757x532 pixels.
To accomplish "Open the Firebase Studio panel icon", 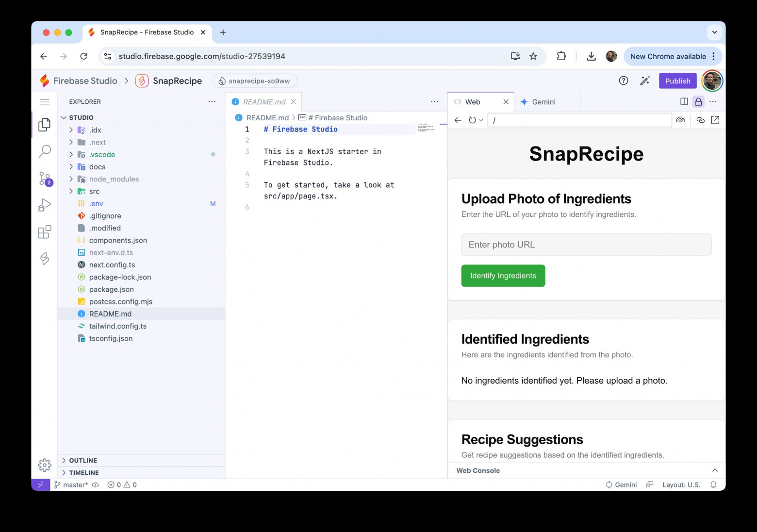I will (45, 258).
